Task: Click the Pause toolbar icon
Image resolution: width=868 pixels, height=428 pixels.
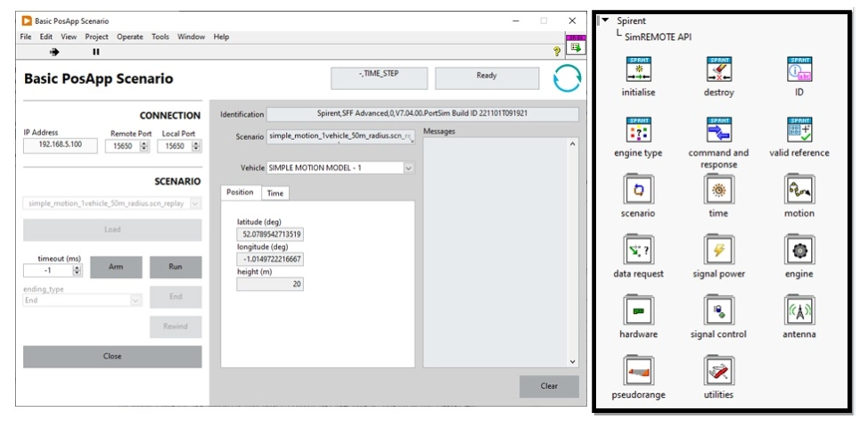Action: pos(95,52)
